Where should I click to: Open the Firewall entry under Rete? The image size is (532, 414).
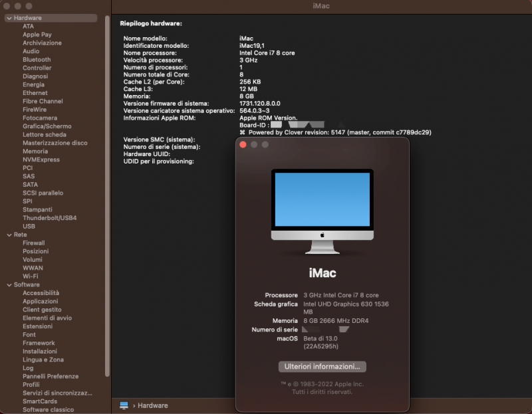(34, 243)
